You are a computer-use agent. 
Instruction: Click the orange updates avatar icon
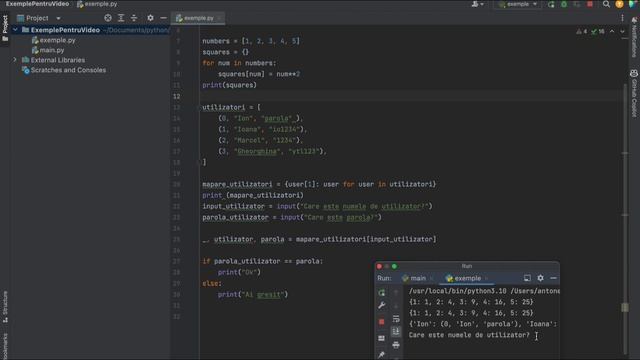tap(619, 4)
